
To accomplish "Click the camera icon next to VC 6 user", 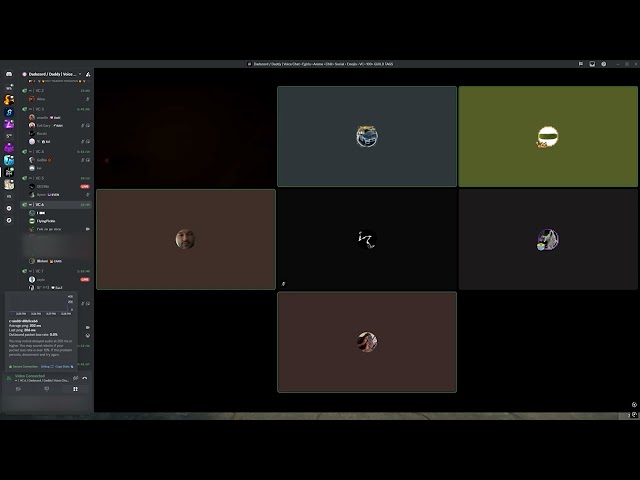I will [88, 229].
